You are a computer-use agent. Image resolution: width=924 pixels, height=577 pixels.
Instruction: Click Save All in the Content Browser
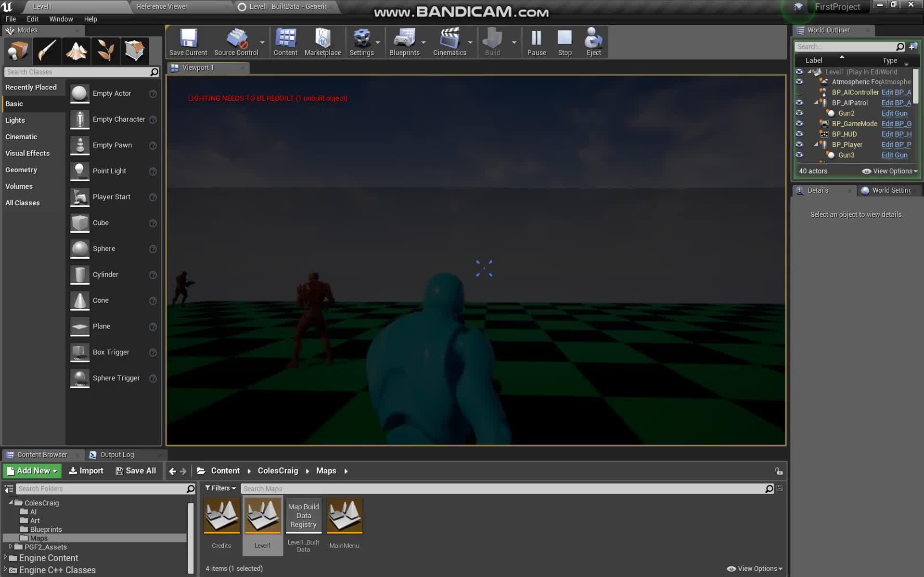click(x=136, y=471)
